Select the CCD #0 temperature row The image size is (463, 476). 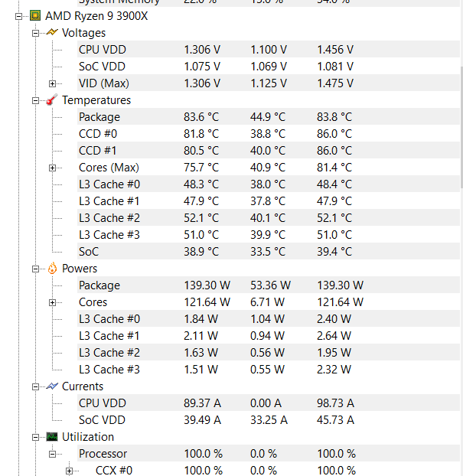click(x=269, y=134)
